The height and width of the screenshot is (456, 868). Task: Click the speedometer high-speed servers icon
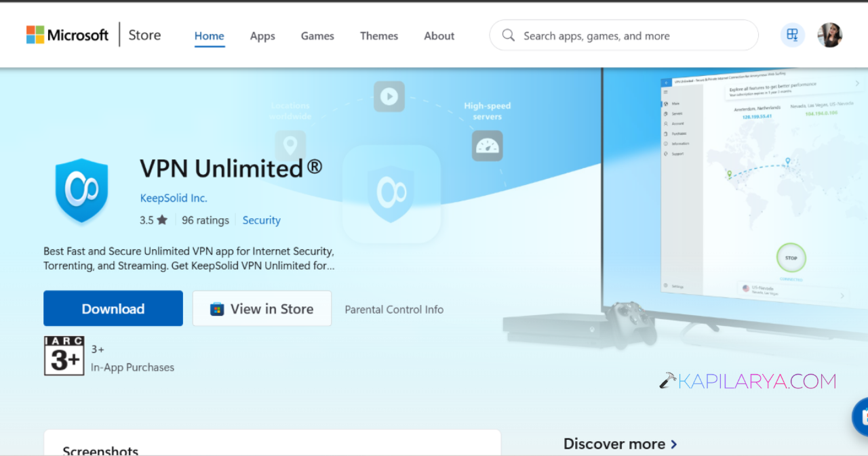pos(488,146)
